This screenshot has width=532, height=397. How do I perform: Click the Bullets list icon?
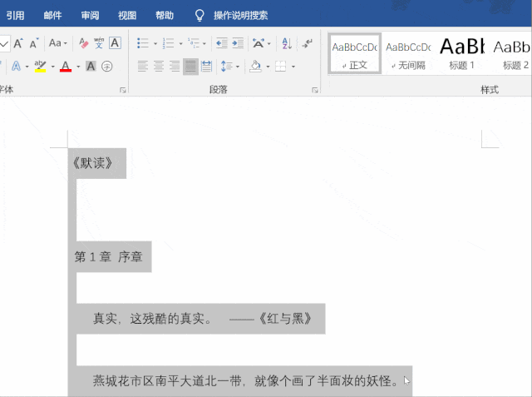point(143,43)
